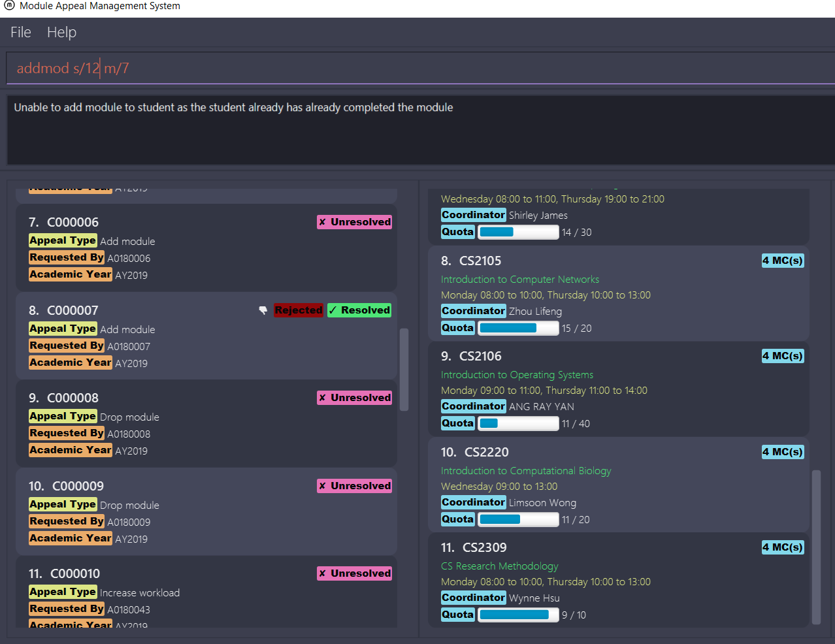Click the Resolved tag on appeal C000007
This screenshot has height=644, width=835.
(x=359, y=310)
